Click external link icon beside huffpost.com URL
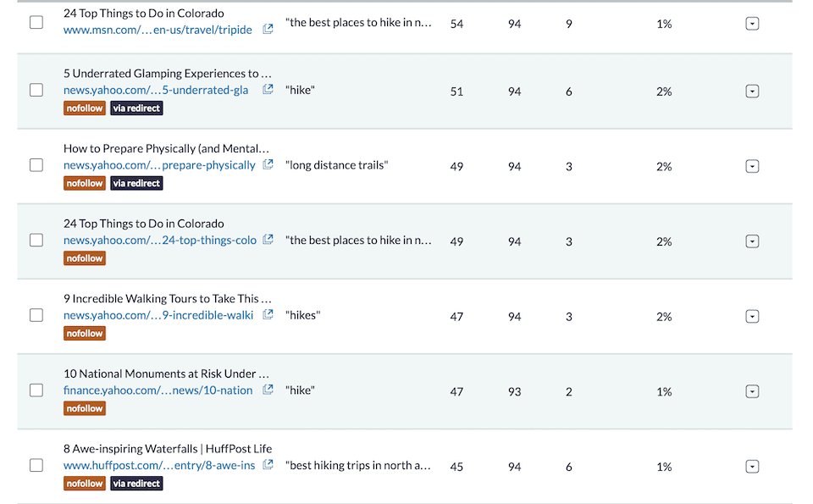This screenshot has width=813, height=504. point(268,465)
